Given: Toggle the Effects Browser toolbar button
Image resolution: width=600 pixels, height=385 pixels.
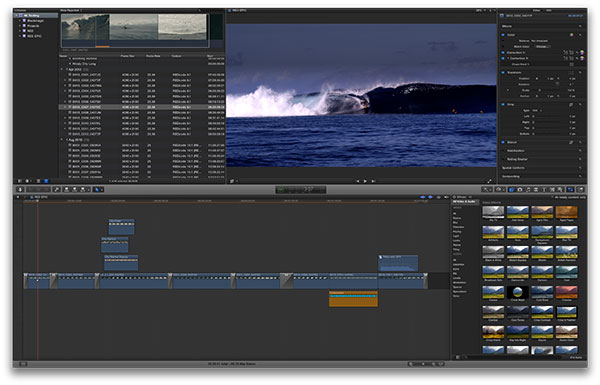Looking at the screenshot, I should pos(511,189).
